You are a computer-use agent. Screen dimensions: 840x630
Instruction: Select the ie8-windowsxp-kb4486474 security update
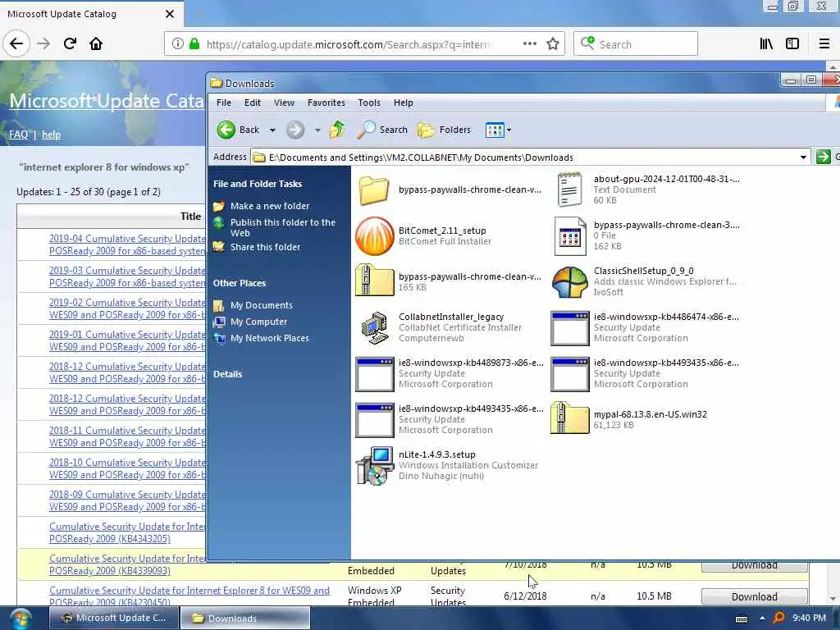[x=569, y=328]
